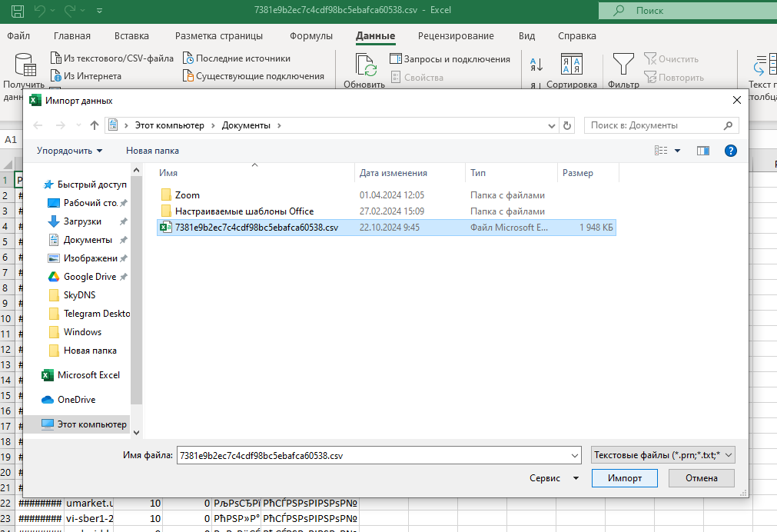
Task: Select OneDrive in the navigation pane
Action: coord(76,400)
